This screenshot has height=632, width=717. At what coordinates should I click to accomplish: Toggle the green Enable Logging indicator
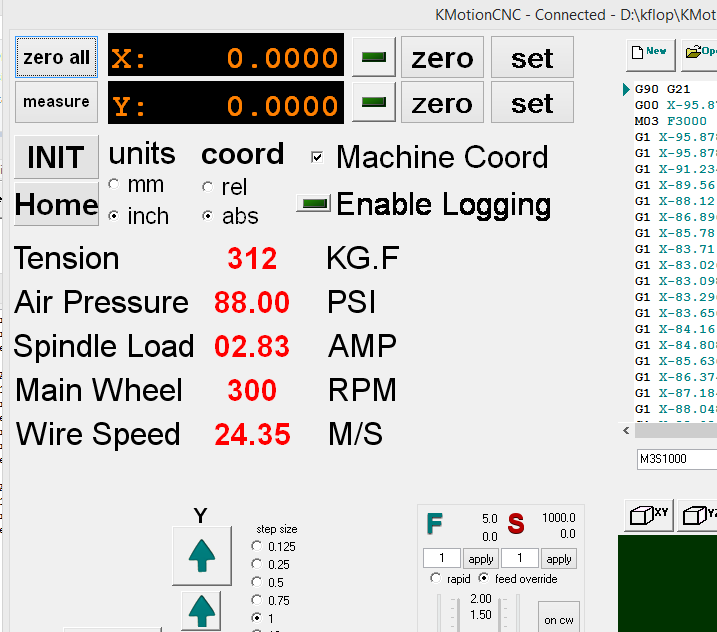coord(314,204)
